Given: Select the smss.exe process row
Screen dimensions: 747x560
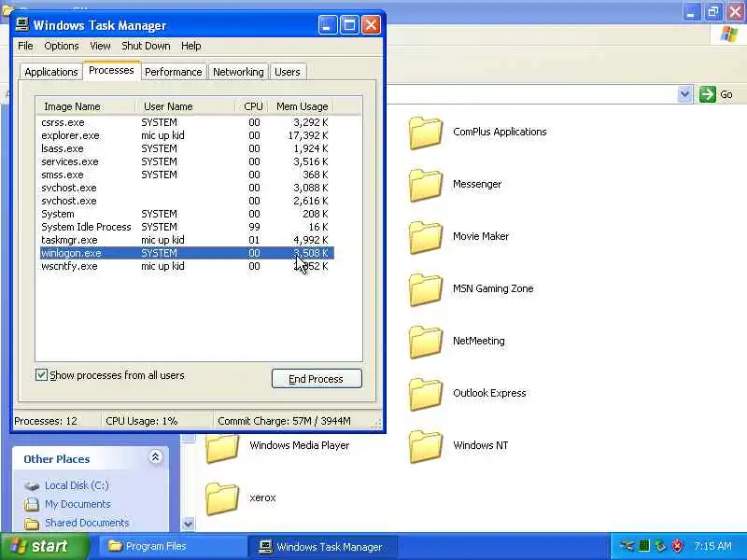Looking at the screenshot, I should tap(187, 175).
